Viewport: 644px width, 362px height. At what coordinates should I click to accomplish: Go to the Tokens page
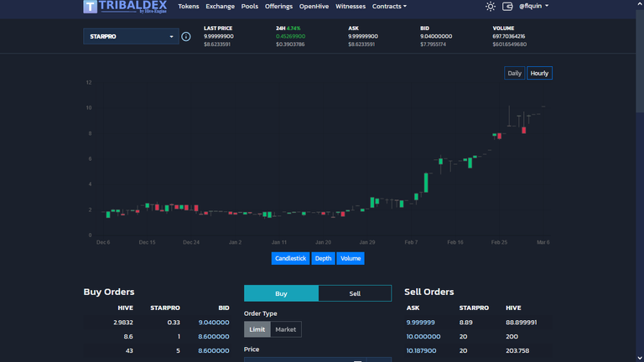coord(188,6)
